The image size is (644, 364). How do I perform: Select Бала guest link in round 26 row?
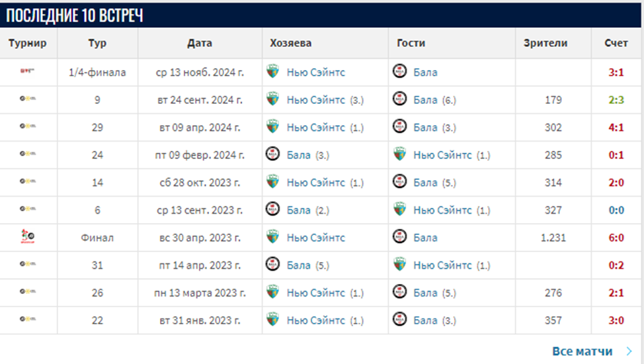[x=425, y=293]
